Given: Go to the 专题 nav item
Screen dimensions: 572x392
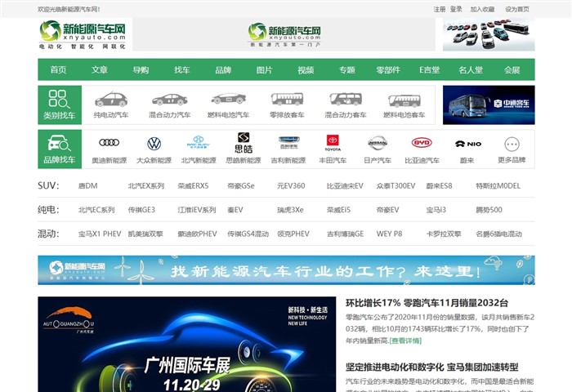Looking at the screenshot, I should click(347, 69).
